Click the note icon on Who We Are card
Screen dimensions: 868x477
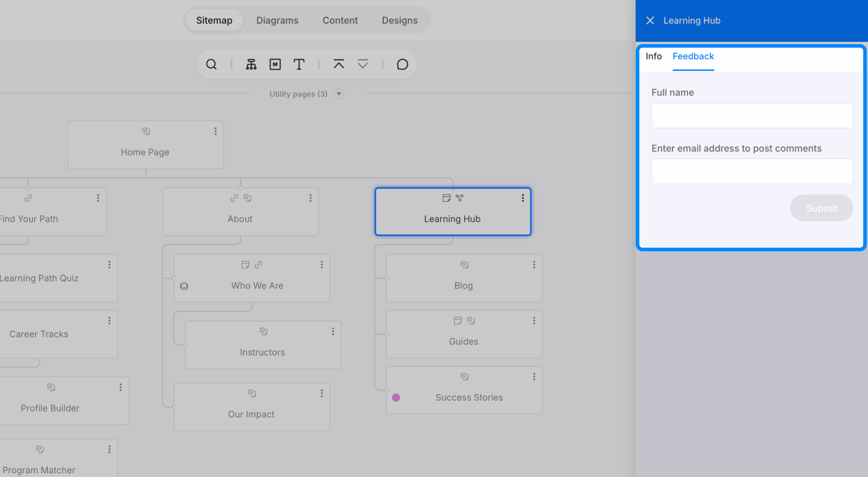245,265
